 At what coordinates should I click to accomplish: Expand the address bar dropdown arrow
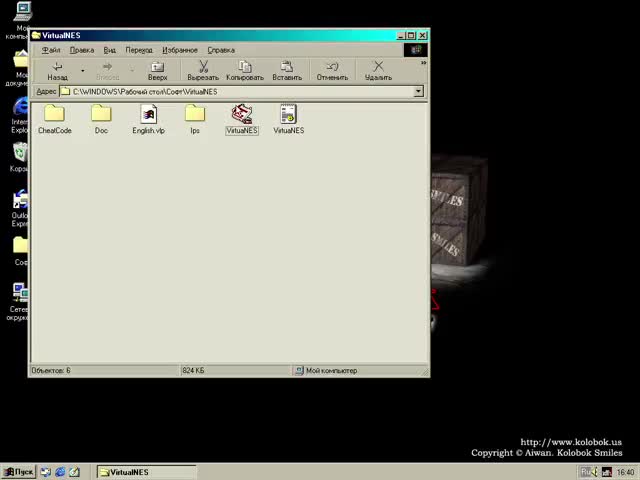[418, 92]
